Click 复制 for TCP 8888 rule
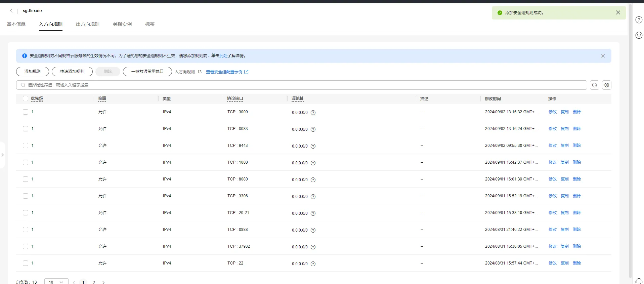This screenshot has height=284, width=644. pyautogui.click(x=565, y=230)
